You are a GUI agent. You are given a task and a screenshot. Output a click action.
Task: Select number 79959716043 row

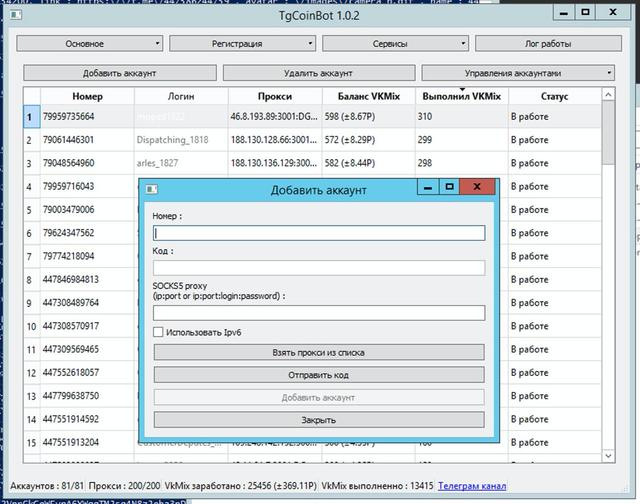pyautogui.click(x=87, y=186)
